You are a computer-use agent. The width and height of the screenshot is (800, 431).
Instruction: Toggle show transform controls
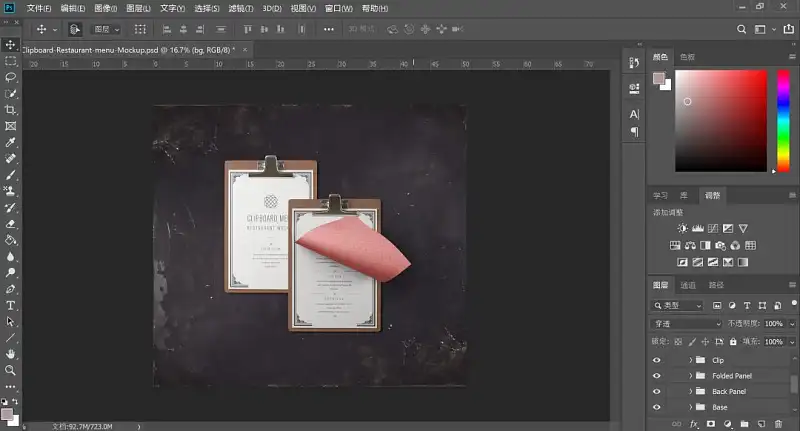coord(140,30)
